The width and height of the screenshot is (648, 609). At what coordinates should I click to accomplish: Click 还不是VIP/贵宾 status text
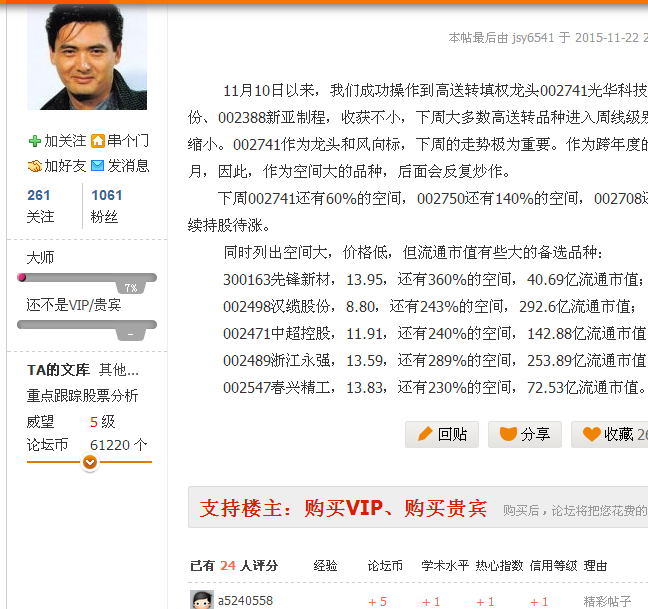(74, 305)
